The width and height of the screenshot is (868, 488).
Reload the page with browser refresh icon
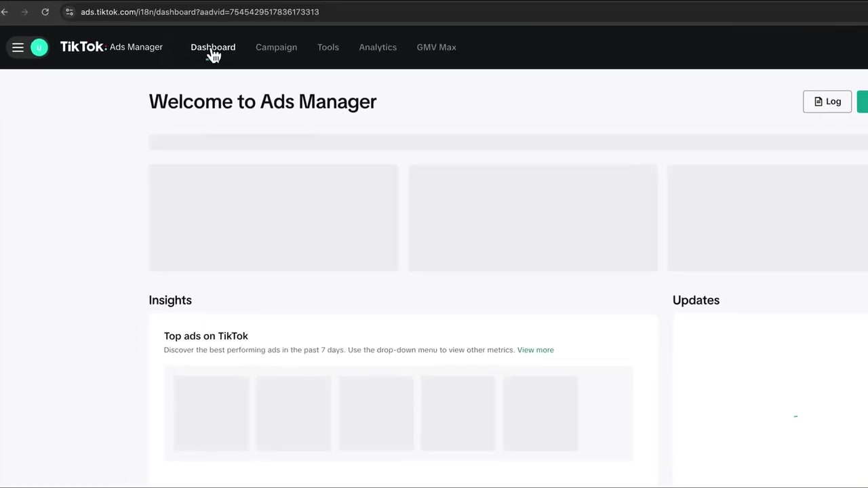(x=45, y=12)
